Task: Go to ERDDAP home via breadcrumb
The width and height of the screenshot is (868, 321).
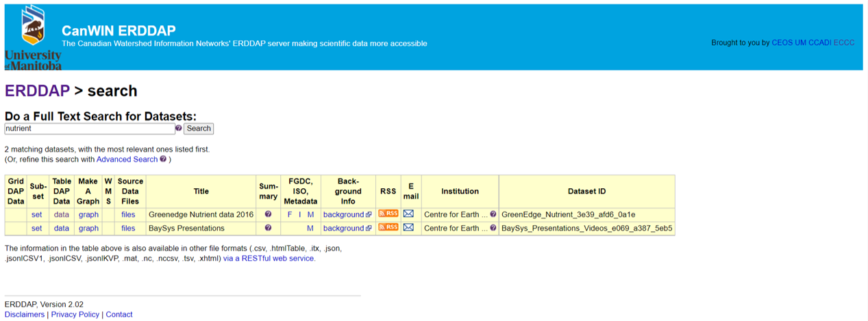Action: click(x=37, y=91)
